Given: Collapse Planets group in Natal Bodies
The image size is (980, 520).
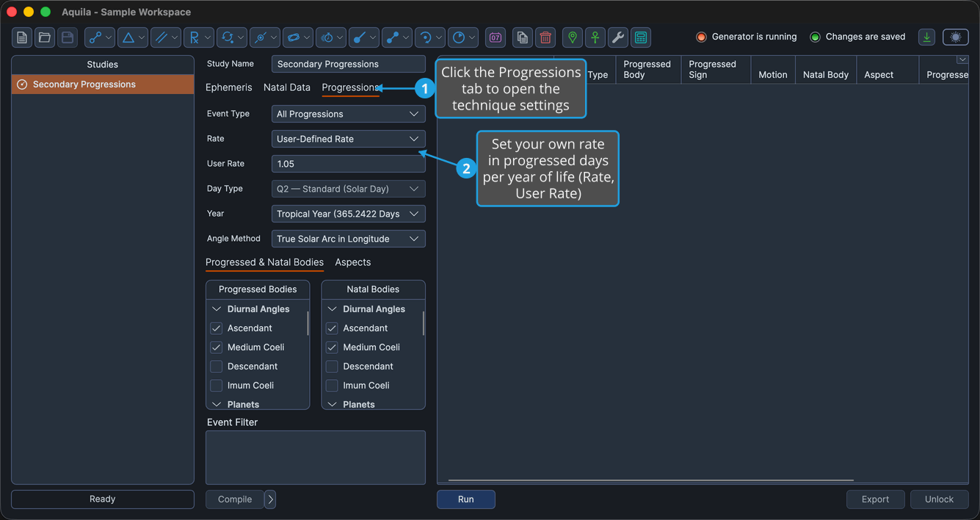Looking at the screenshot, I should click(332, 404).
